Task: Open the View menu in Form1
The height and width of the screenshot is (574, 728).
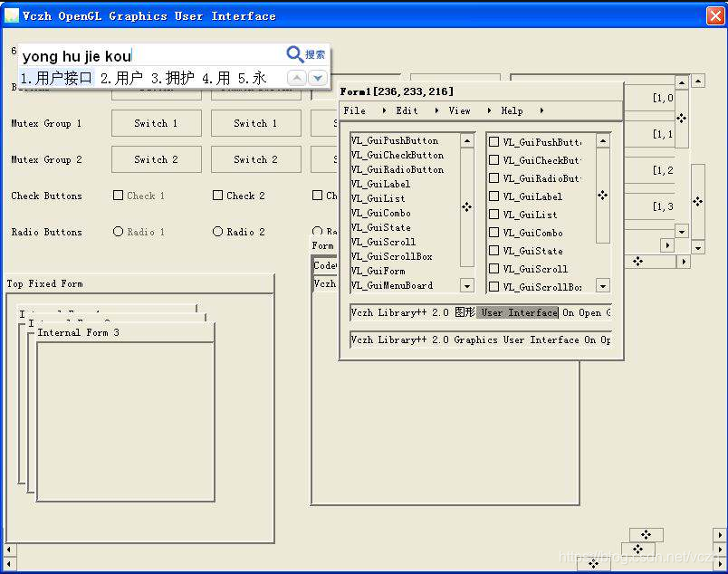Action: pyautogui.click(x=460, y=110)
